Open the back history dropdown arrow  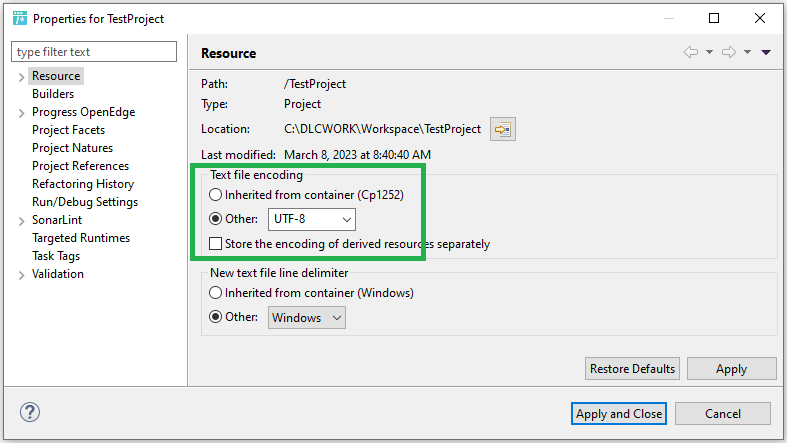pyautogui.click(x=709, y=53)
